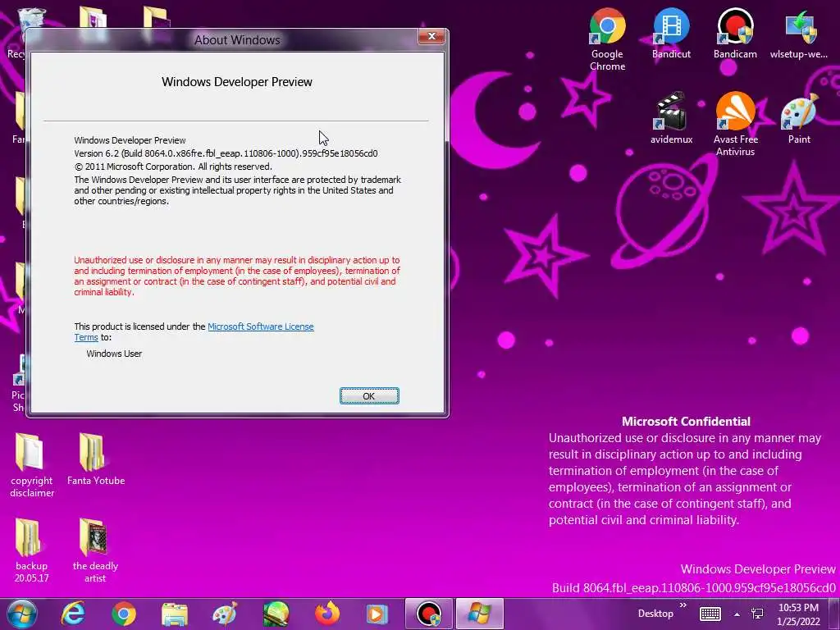The height and width of the screenshot is (630, 840).
Task: Open the Start menu orb
Action: [21, 614]
